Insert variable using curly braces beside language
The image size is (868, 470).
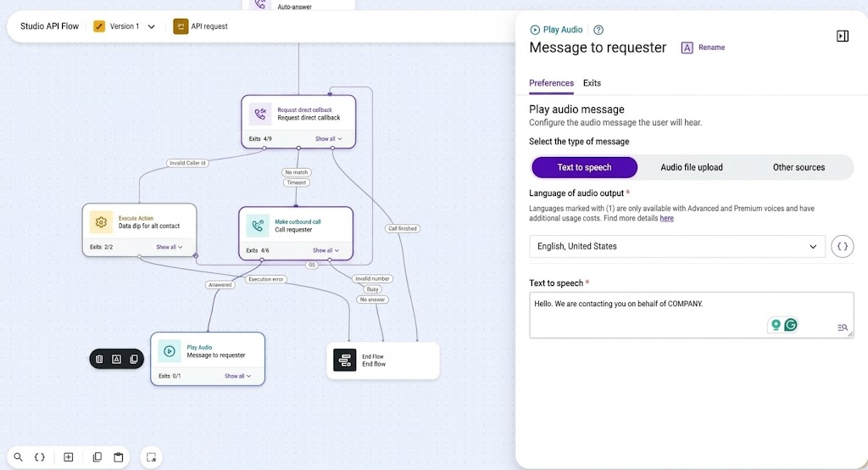point(843,247)
